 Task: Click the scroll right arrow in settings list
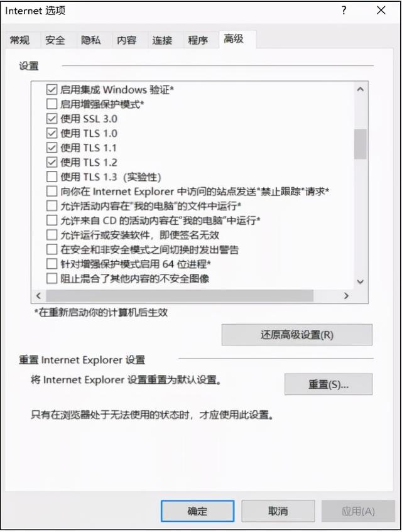[x=346, y=296]
